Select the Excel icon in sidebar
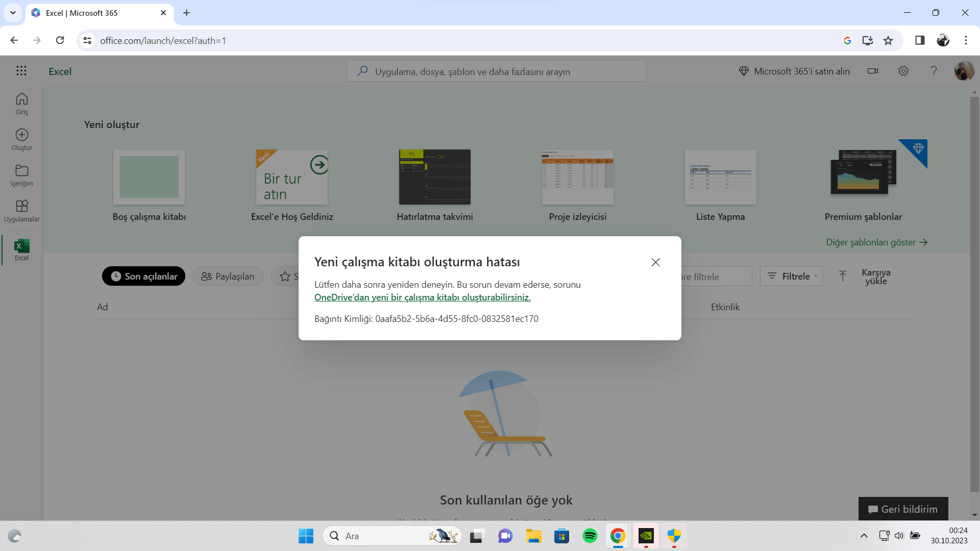This screenshot has height=551, width=980. pos(21,249)
